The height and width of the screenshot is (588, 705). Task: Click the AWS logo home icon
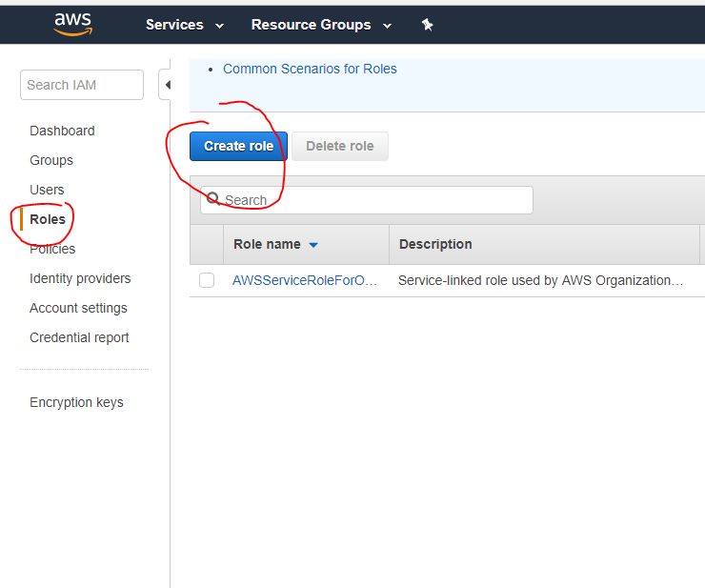tap(72, 24)
